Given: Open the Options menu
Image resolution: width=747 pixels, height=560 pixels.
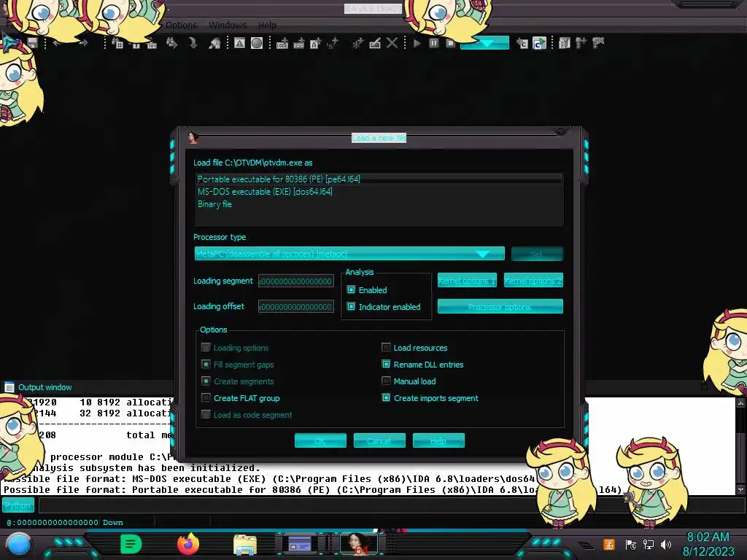Looking at the screenshot, I should point(181,26).
